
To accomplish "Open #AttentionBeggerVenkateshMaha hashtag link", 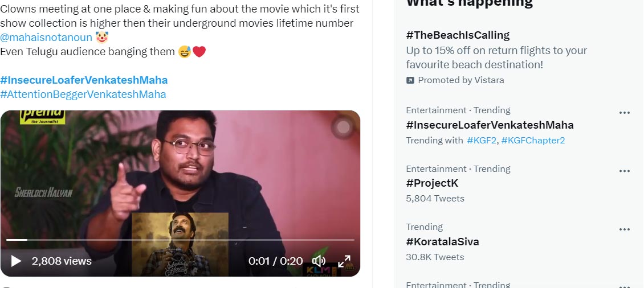I will tap(83, 94).
